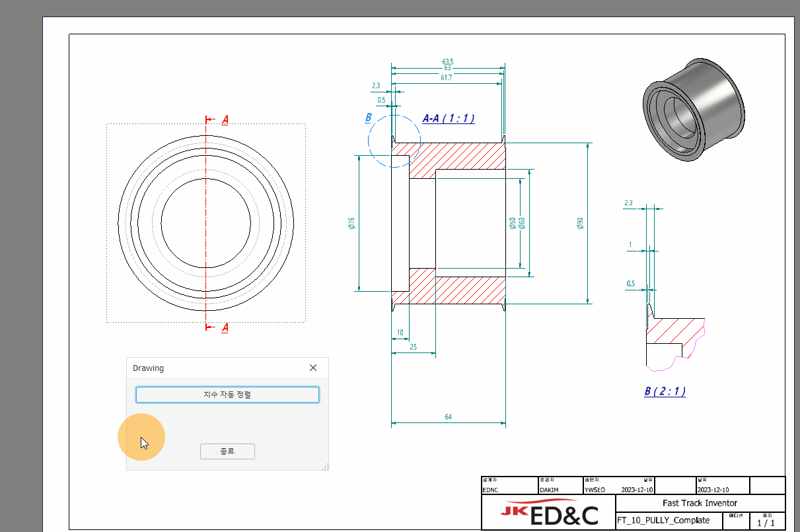The image size is (800, 532).
Task: Close the Drawing dialog window
Action: 313,368
